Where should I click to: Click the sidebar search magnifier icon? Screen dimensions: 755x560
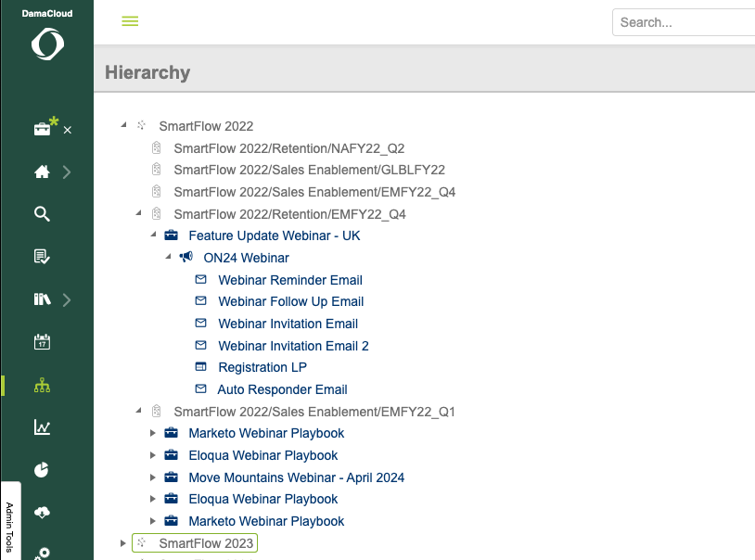pyautogui.click(x=42, y=214)
